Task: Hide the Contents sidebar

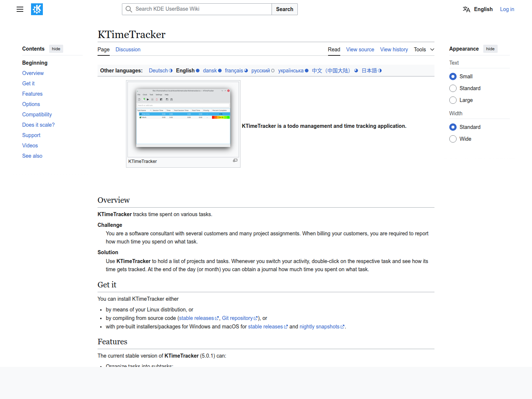Action: pos(56,49)
